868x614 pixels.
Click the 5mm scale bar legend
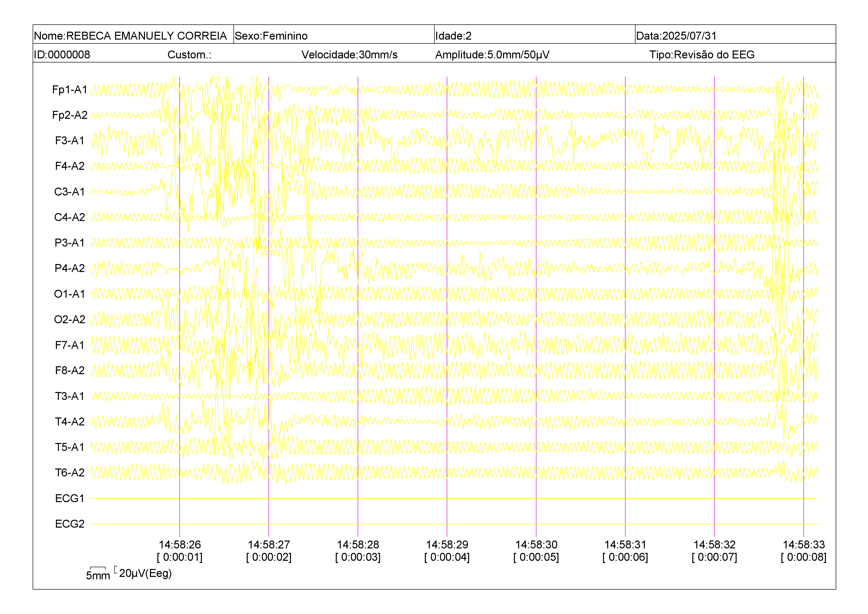98,573
